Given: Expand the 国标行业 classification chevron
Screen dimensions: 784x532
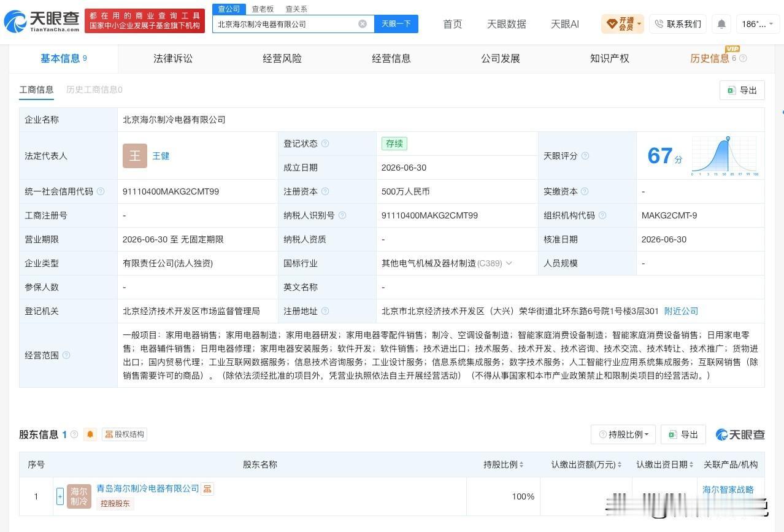Looking at the screenshot, I should click(x=509, y=263).
